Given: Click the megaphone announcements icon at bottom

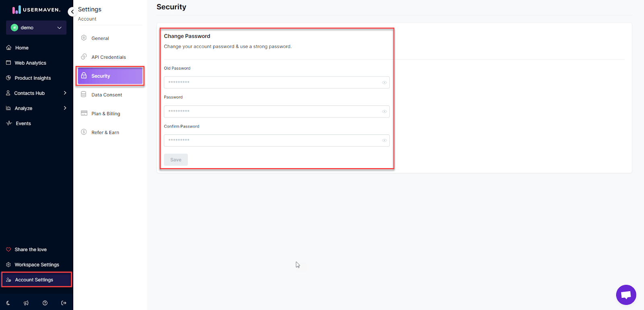Looking at the screenshot, I should coord(26,303).
